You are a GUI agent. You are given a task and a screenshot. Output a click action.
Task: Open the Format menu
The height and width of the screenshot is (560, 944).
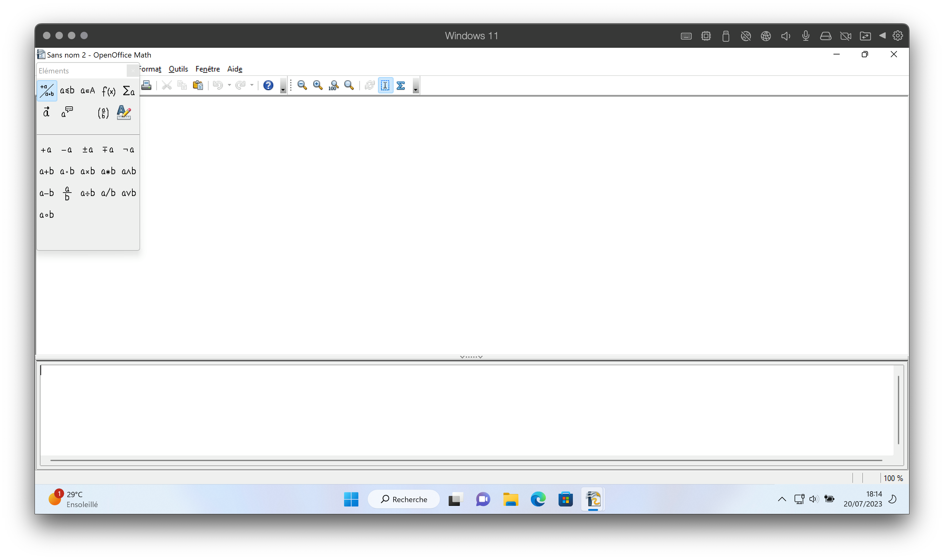tap(150, 69)
